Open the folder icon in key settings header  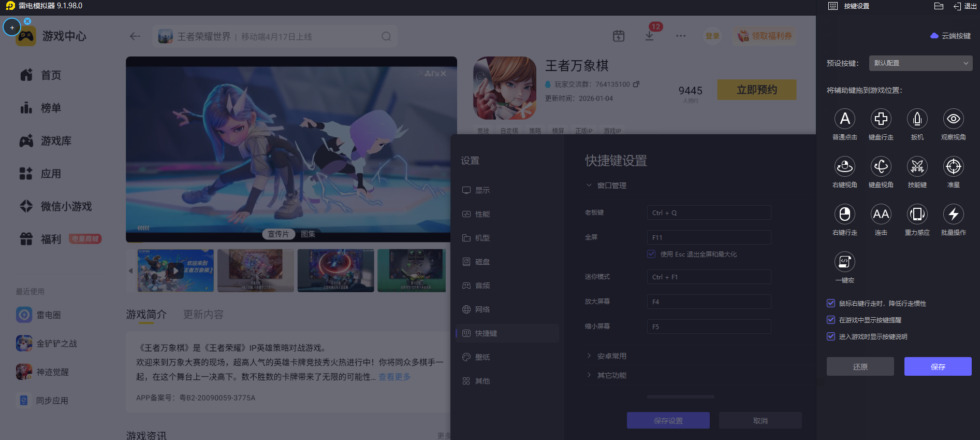[939, 6]
